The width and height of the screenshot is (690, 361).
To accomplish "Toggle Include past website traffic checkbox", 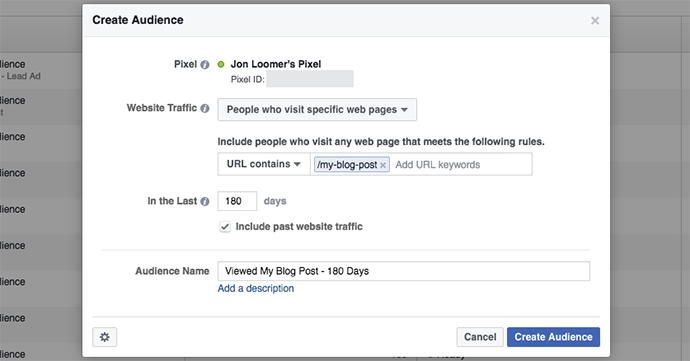I will [225, 227].
